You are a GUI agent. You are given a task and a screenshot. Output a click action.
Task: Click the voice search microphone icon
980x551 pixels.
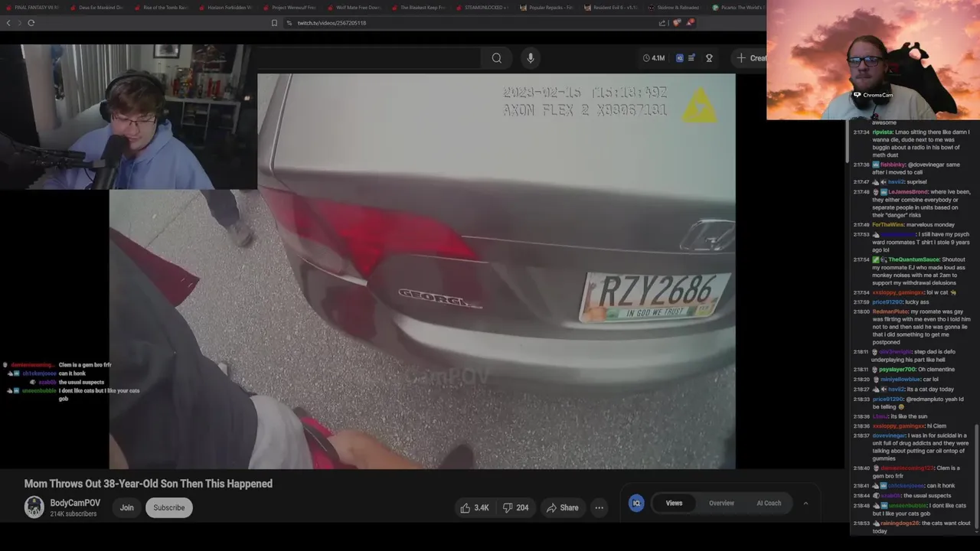click(531, 58)
